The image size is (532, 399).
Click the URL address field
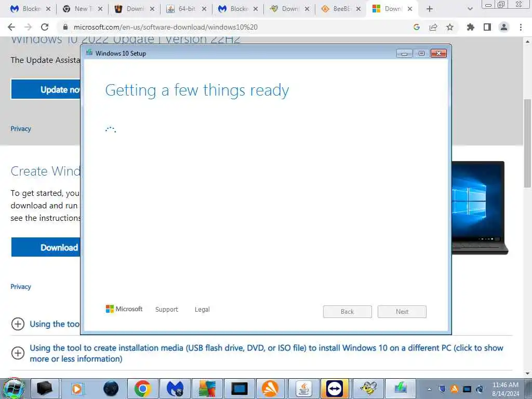click(234, 27)
